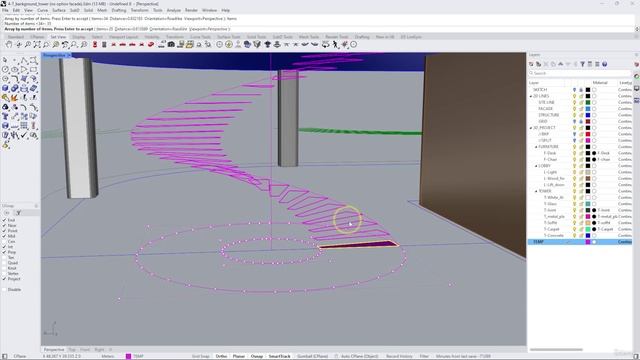Click the magenta color swatch of TEMP layer
This screenshot has width=640, height=360.
point(588,242)
